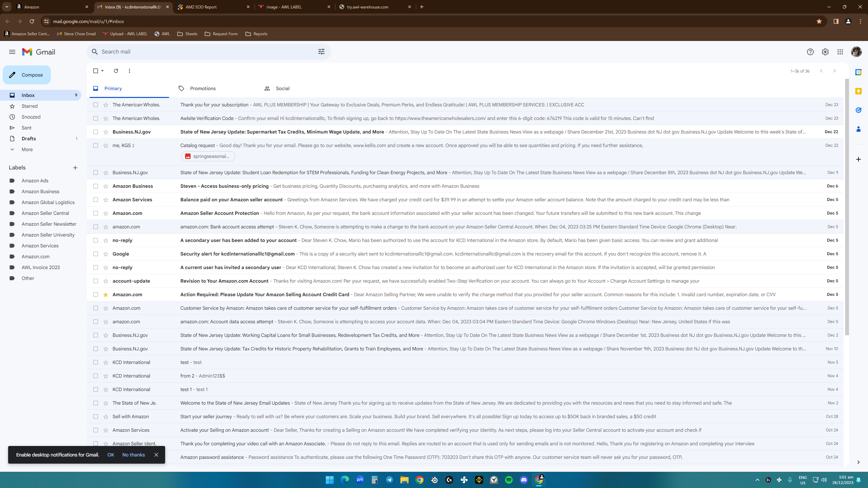Click the Chrome browser menu three dots
This screenshot has height=488, width=868.
pyautogui.click(x=860, y=21)
